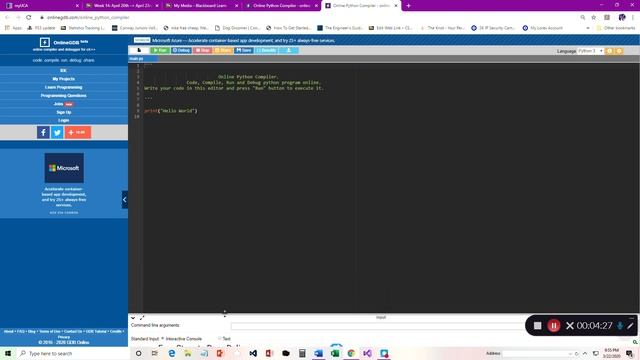
Task: Open Chrome profile avatar
Action: click(622, 17)
